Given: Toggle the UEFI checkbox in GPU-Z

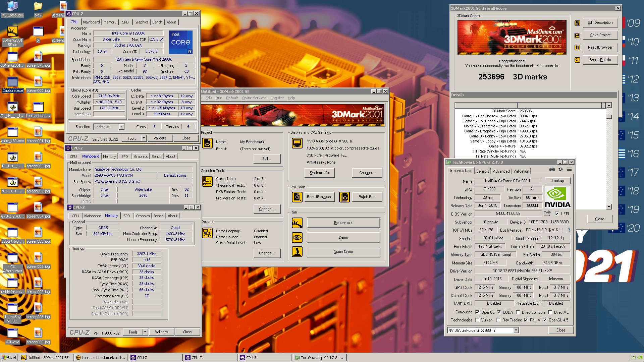Looking at the screenshot, I should (557, 214).
